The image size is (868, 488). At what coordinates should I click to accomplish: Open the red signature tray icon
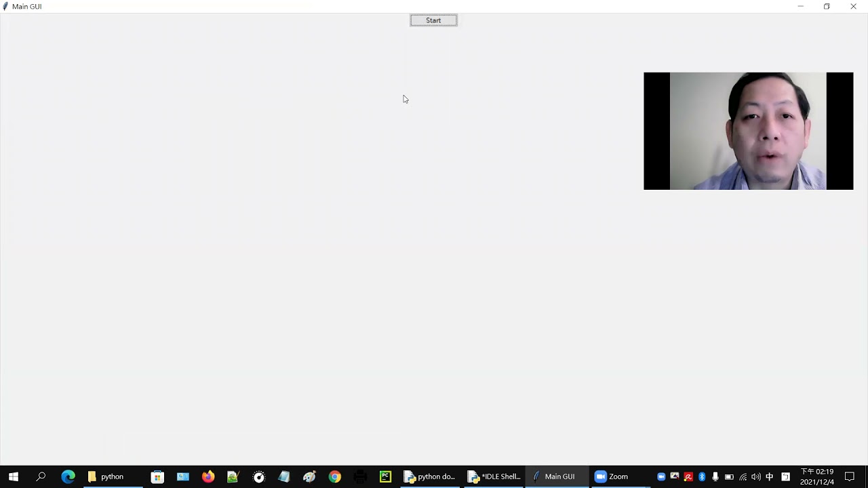[x=688, y=476]
